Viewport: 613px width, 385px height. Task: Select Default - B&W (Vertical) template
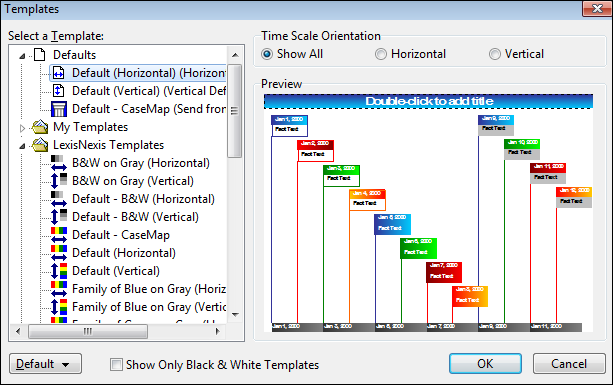(x=135, y=217)
